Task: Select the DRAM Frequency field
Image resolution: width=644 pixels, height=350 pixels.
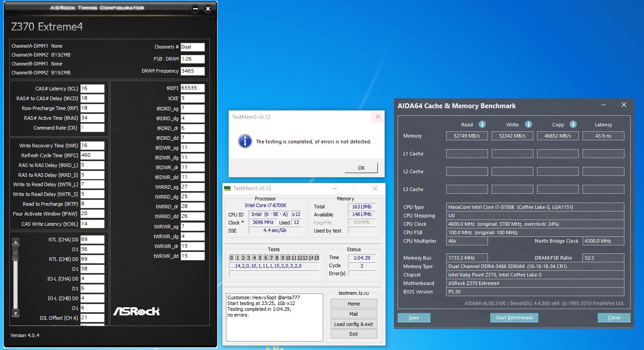Action: click(x=193, y=71)
